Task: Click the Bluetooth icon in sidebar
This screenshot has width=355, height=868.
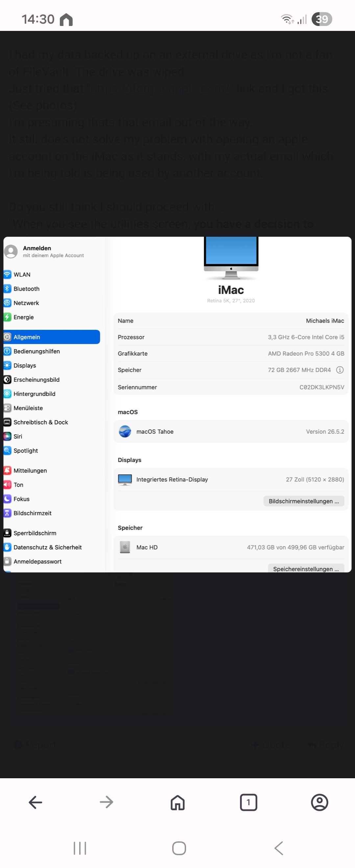Action: click(7, 288)
